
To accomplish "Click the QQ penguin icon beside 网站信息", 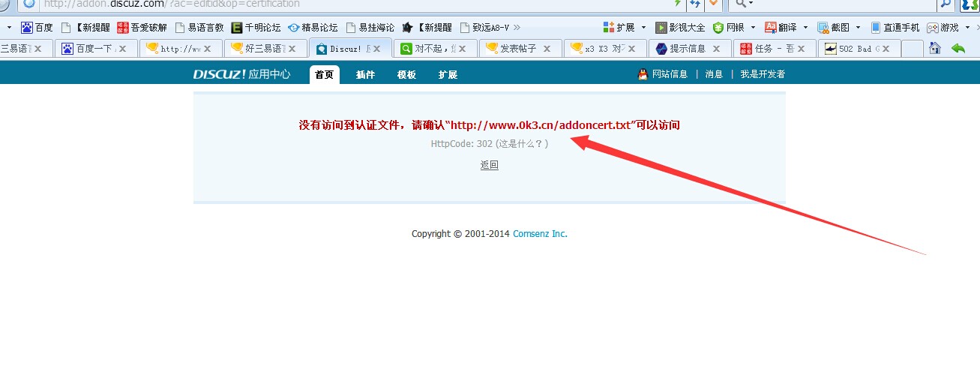I will point(643,74).
